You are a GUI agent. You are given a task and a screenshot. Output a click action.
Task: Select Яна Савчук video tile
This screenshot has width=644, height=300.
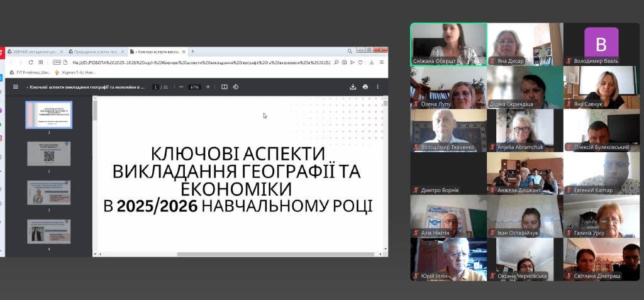(x=601, y=87)
